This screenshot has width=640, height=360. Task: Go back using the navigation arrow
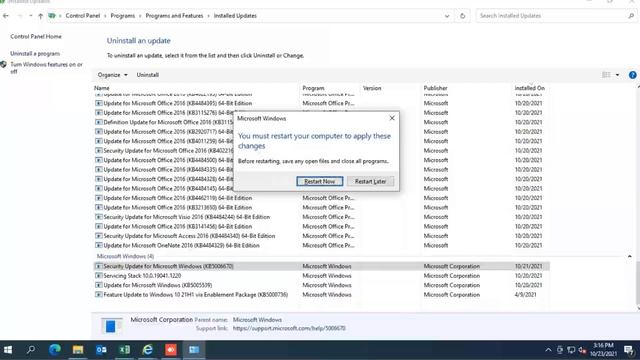pyautogui.click(x=6, y=16)
